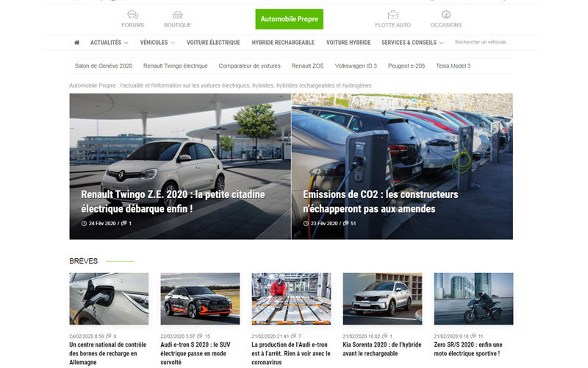Open Peugeot e-208 link
Image resolution: width=588 pixels, height=368 pixels.
pos(406,66)
